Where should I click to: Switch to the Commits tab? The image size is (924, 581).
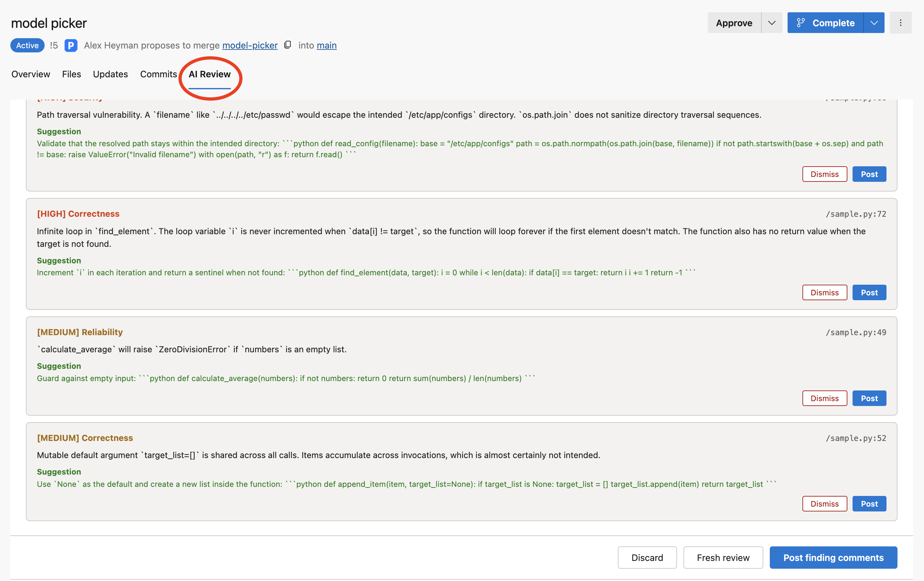tap(158, 74)
